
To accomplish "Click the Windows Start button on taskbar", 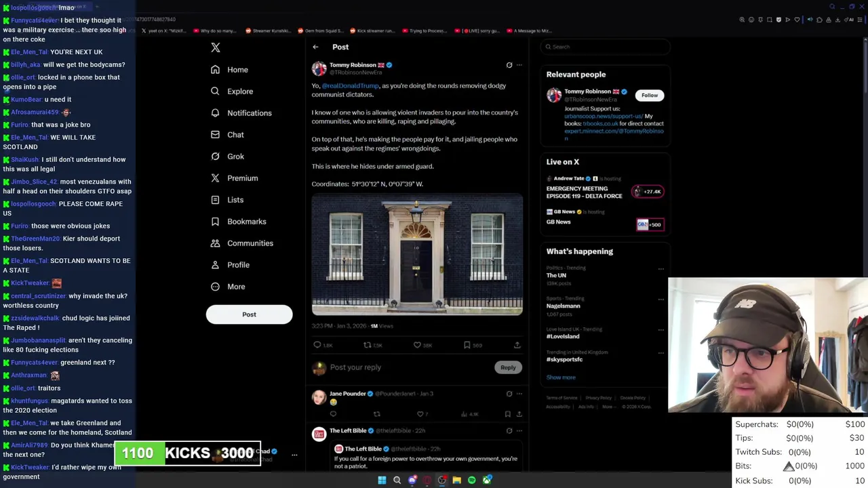I will pos(382,480).
